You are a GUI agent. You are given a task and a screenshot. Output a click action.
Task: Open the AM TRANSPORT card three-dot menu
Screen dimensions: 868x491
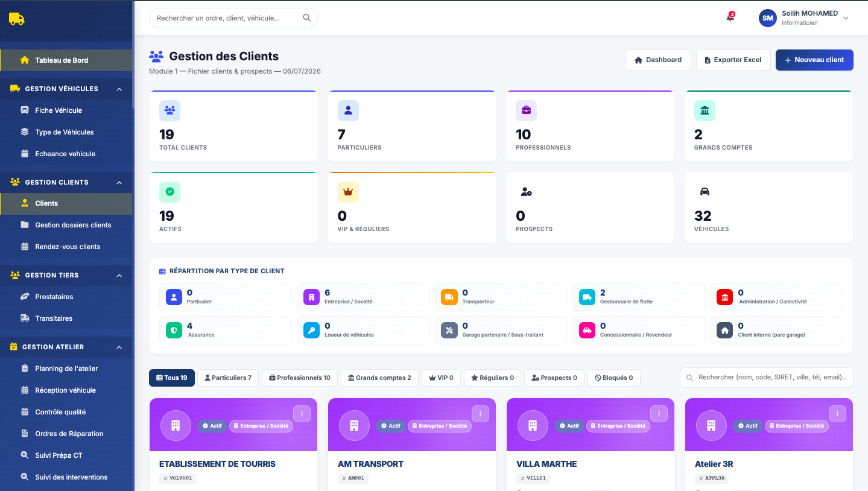click(480, 414)
